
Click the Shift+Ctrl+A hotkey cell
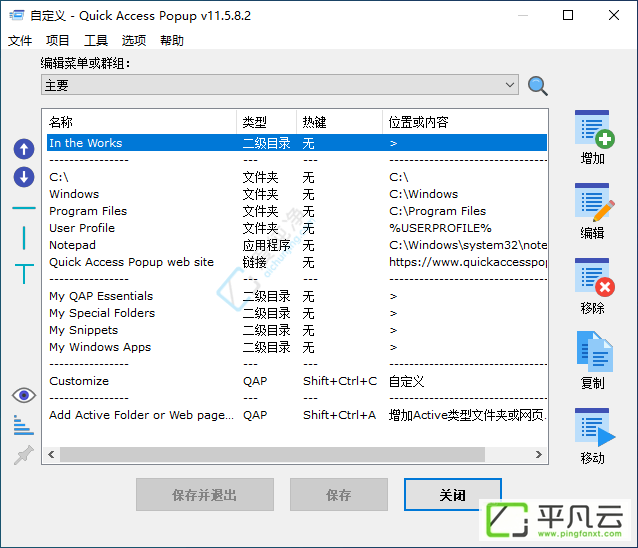(339, 415)
